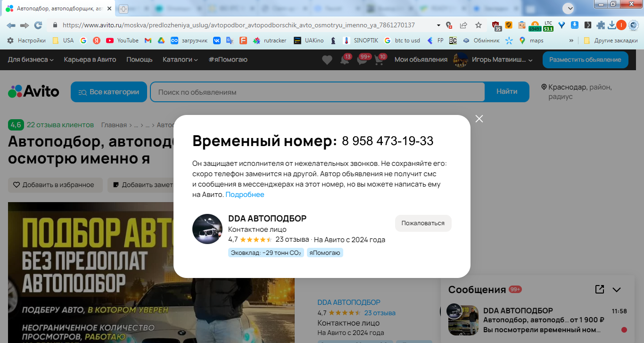The height and width of the screenshot is (343, 644).
Task: Open UAKino bookmark
Action: click(309, 41)
